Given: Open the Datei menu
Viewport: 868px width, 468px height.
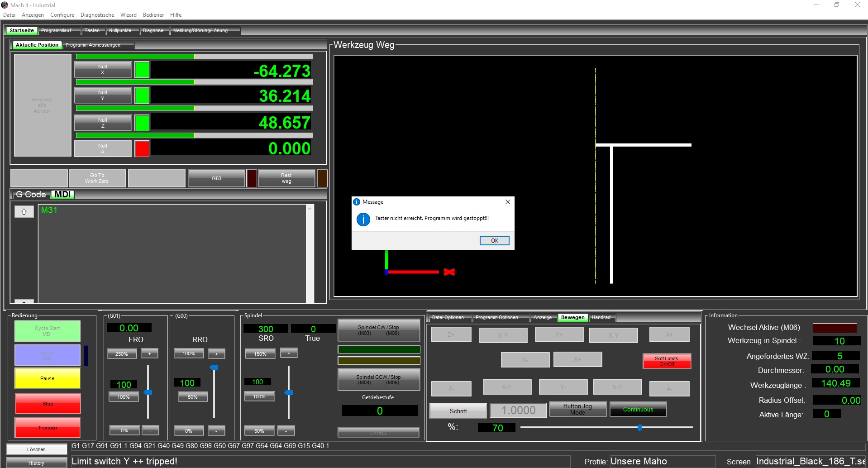Looking at the screenshot, I should (9, 15).
